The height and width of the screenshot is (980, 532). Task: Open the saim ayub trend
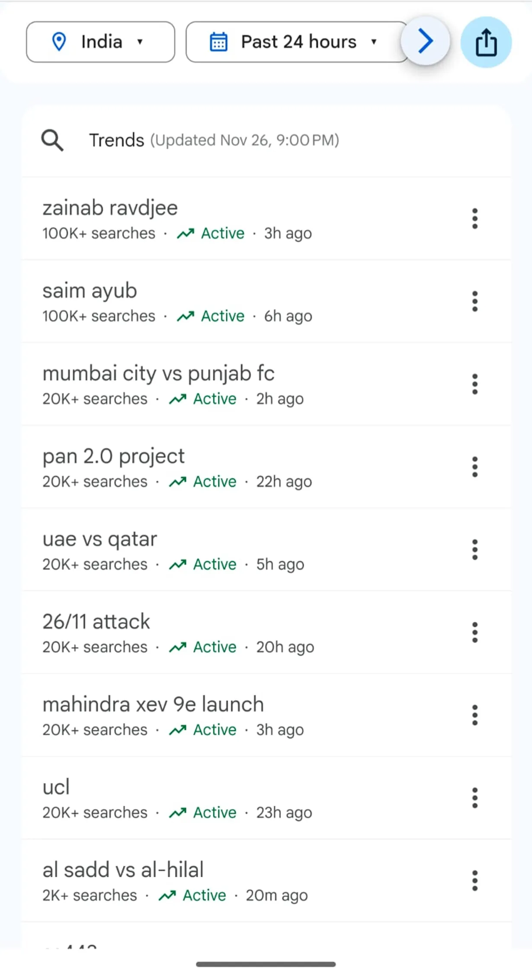point(90,291)
